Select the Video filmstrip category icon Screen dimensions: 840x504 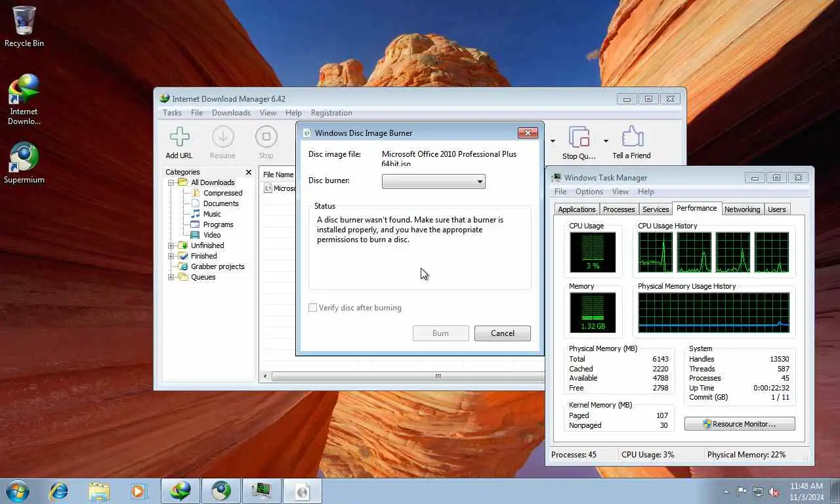click(x=196, y=235)
